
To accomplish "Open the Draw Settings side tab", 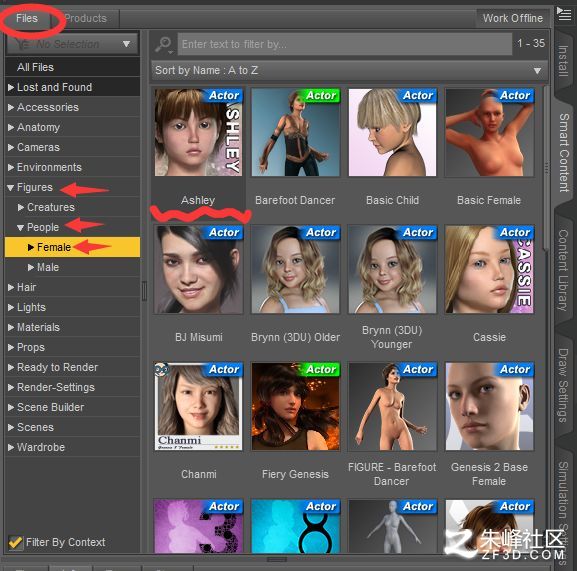I will coord(563,385).
